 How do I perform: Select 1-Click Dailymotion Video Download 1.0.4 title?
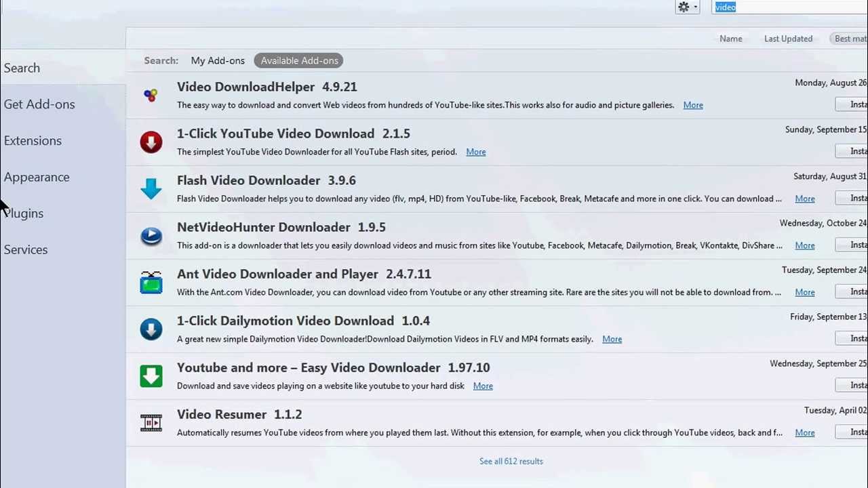pos(303,321)
